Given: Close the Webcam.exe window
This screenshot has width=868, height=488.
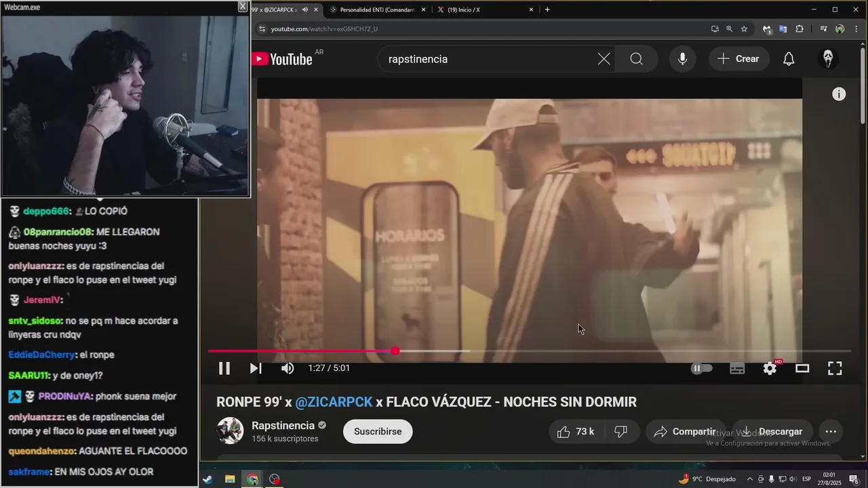Looking at the screenshot, I should tap(243, 6).
